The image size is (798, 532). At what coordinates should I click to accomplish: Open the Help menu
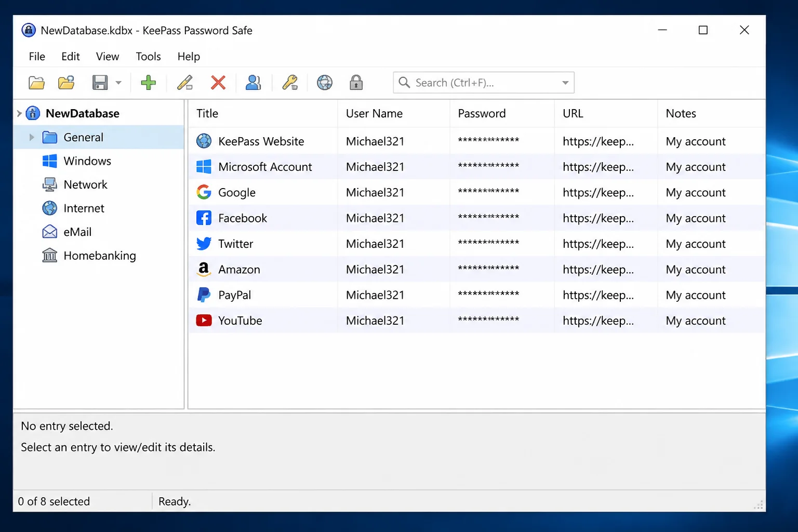point(189,56)
